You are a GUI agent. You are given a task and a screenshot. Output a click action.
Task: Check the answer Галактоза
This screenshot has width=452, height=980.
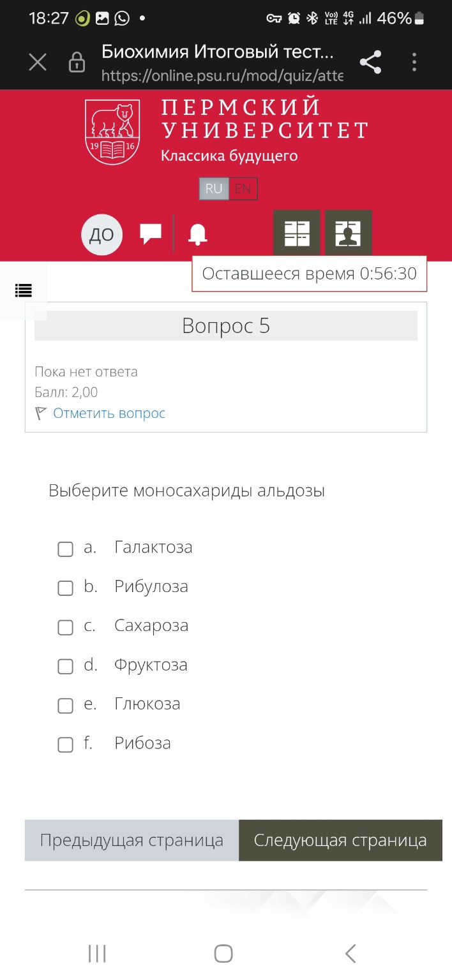click(x=64, y=549)
